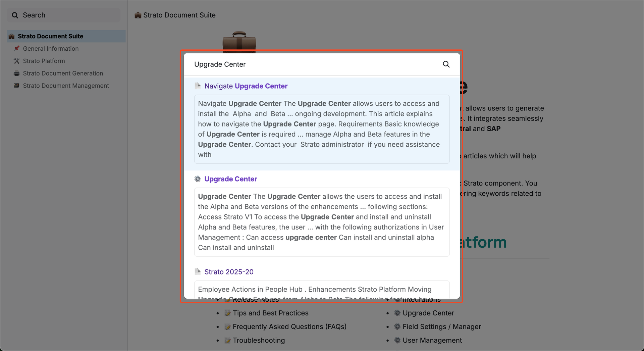Open the Strato 2025-20 search result
644x351 pixels.
click(229, 272)
